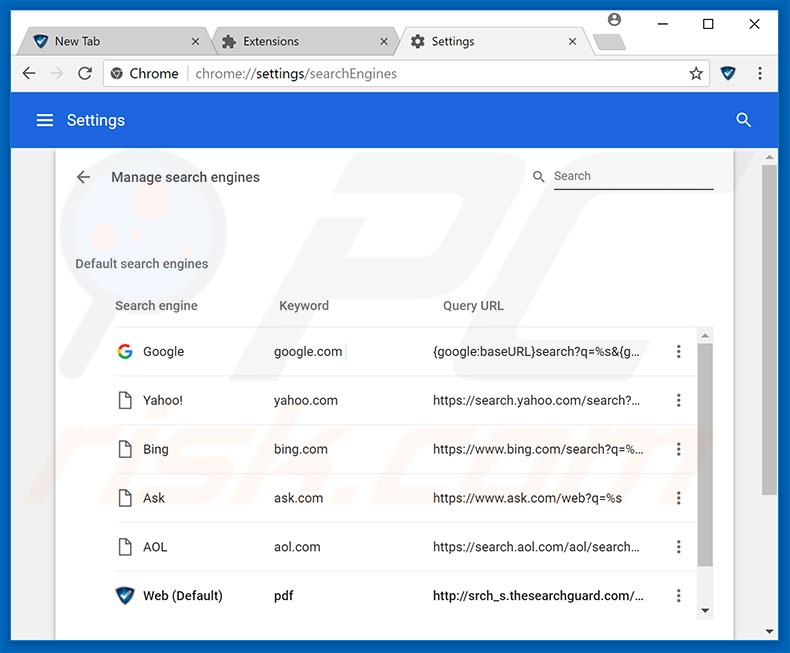The image size is (790, 653).
Task: Close the New Tab tab
Action: 195,41
